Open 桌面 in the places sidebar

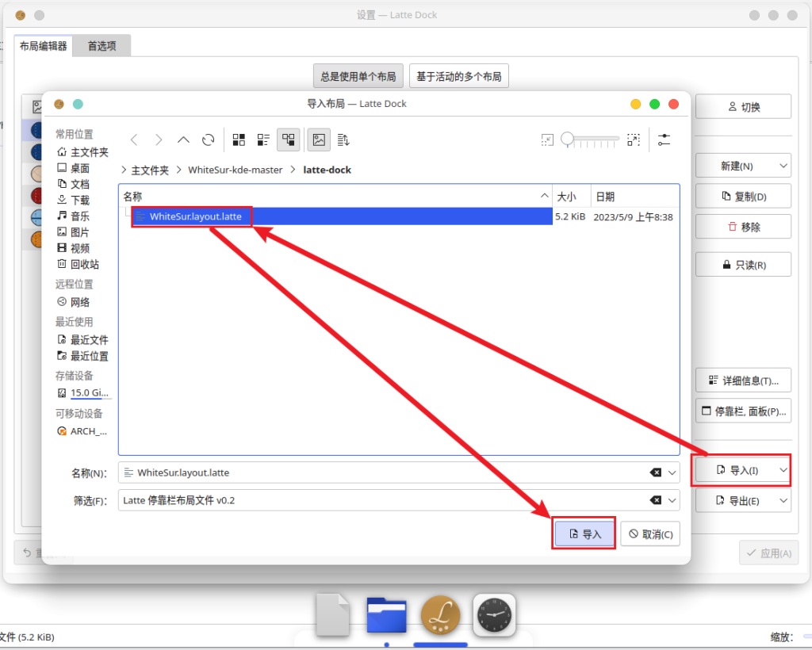74,168
